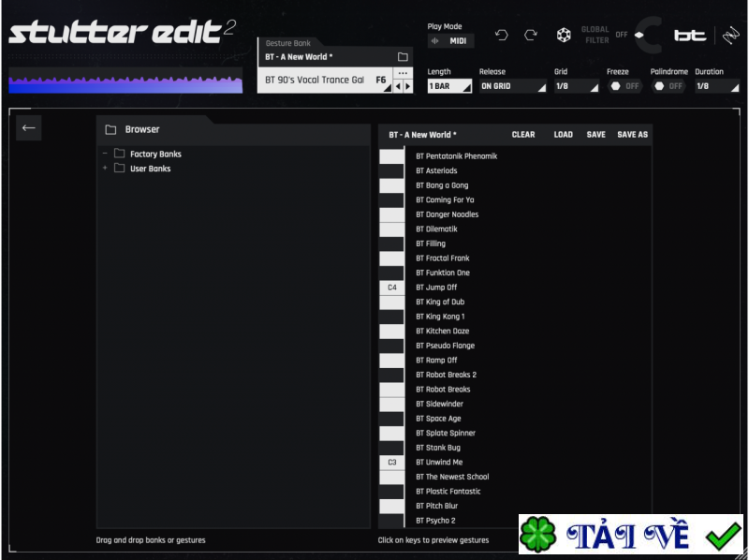Open the Duration 1/8 dropdown

coord(717,86)
